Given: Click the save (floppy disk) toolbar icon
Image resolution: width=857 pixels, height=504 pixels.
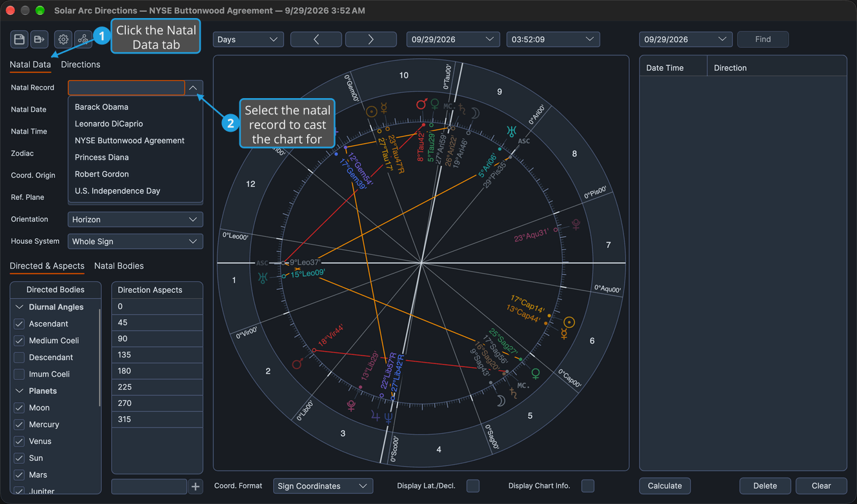Looking at the screenshot, I should pos(19,39).
